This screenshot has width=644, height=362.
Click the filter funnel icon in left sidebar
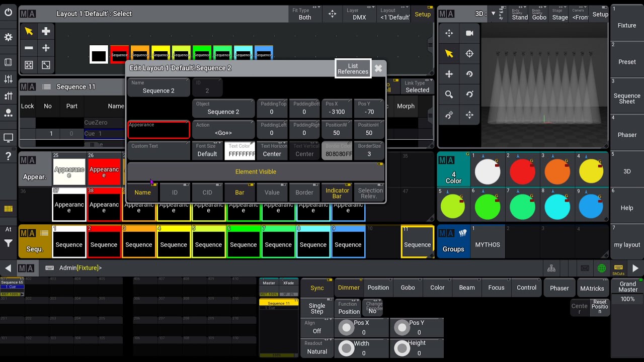8,243
